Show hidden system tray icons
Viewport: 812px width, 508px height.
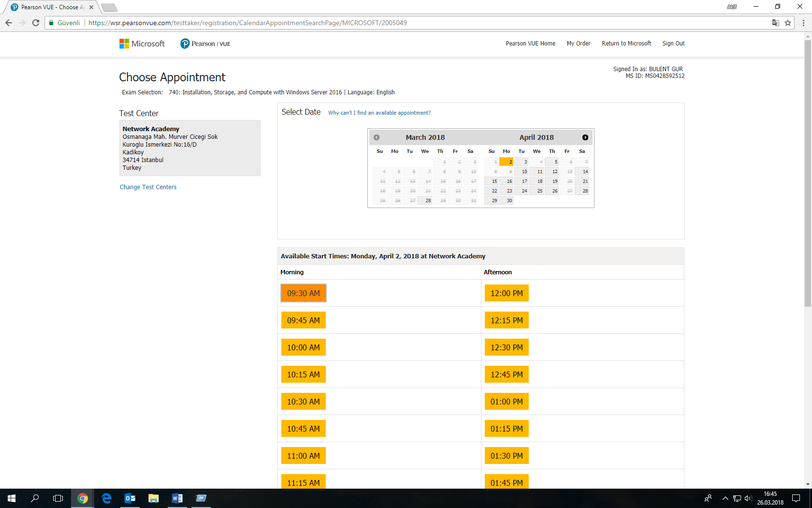725,498
